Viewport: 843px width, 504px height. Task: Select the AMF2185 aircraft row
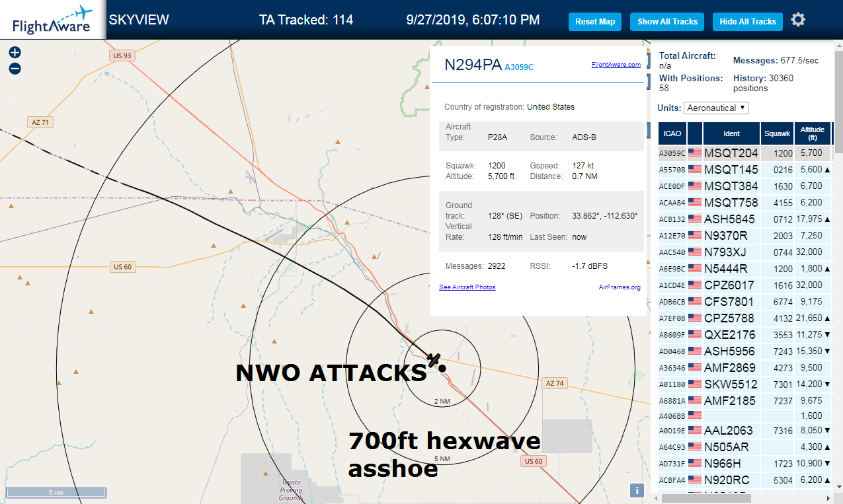744,400
